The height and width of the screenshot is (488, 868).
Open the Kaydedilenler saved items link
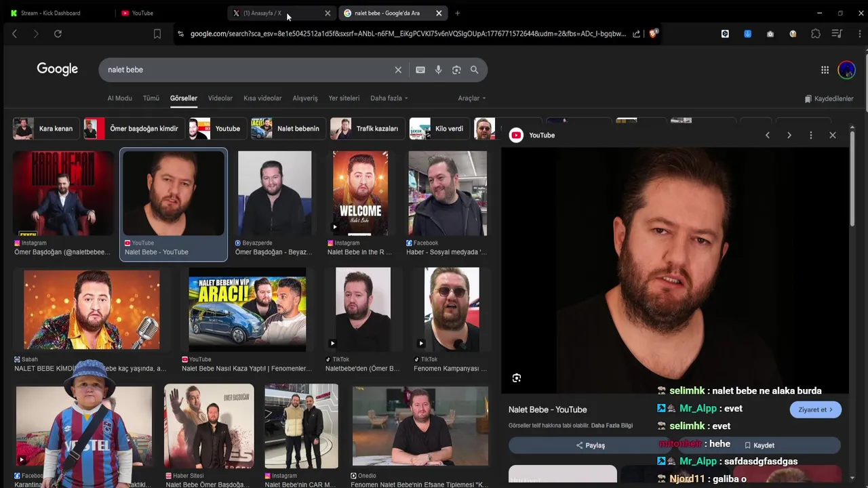829,99
